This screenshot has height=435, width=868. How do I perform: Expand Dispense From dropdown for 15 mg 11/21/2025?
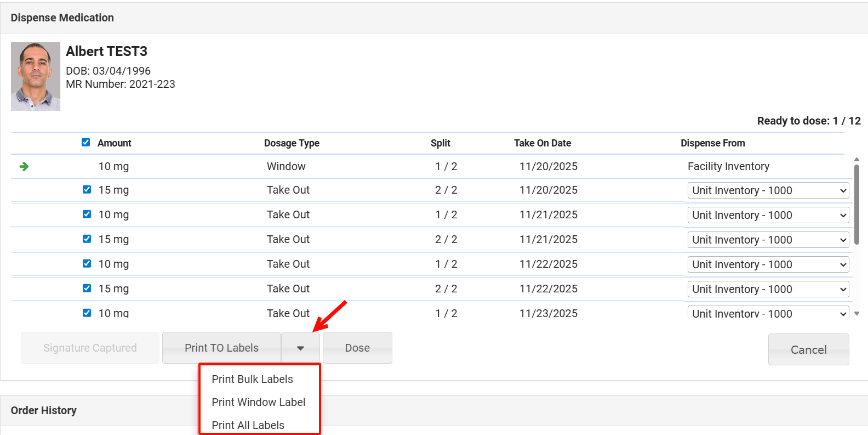click(x=768, y=240)
